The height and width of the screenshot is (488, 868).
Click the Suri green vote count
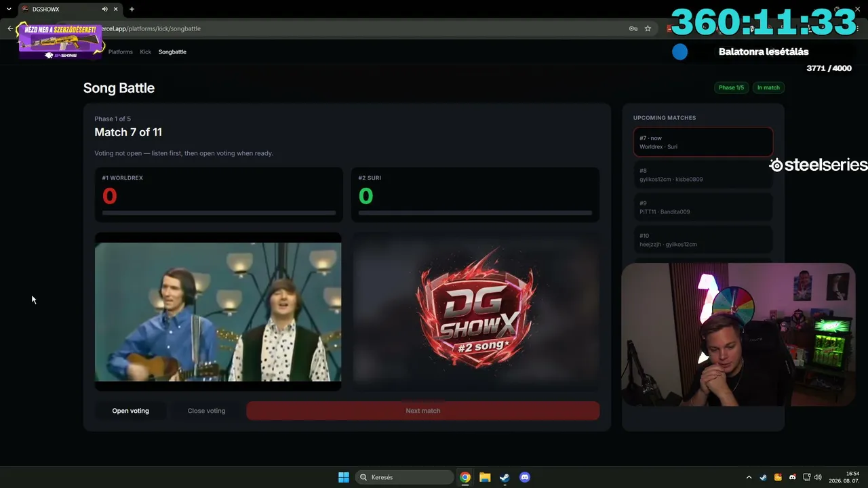click(366, 196)
